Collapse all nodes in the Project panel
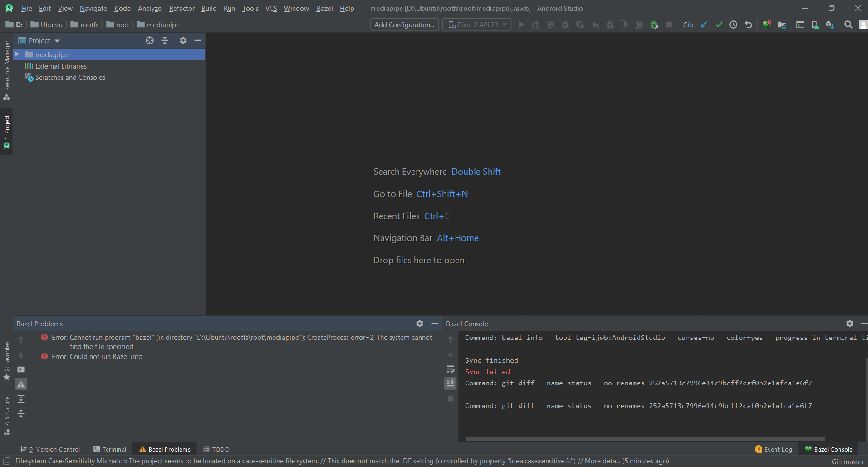Viewport: 868px width, 467px height. pos(164,40)
